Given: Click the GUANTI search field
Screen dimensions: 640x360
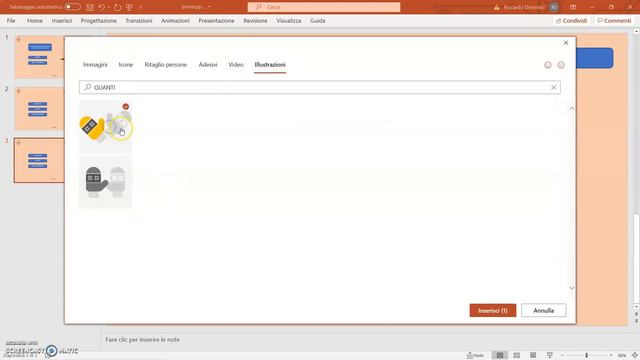Looking at the screenshot, I should coord(320,87).
